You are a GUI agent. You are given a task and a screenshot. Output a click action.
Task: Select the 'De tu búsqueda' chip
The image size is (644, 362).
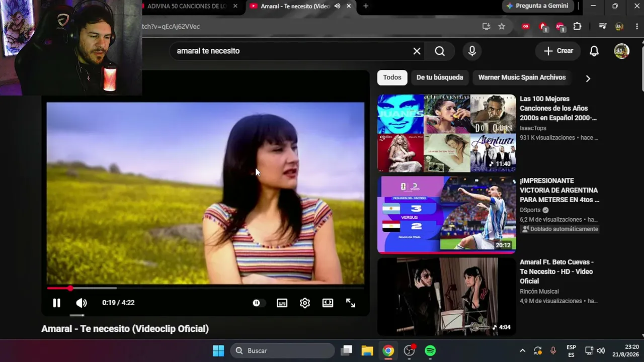[440, 77]
